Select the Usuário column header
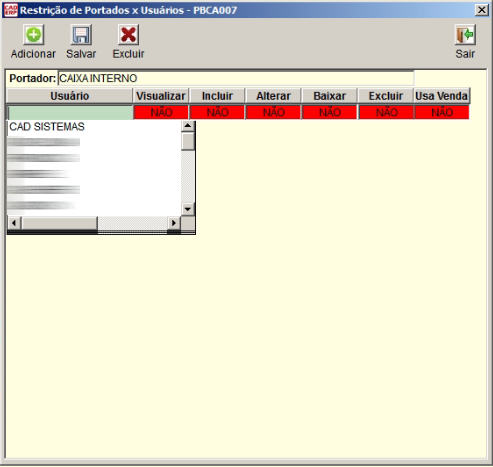 (70, 96)
